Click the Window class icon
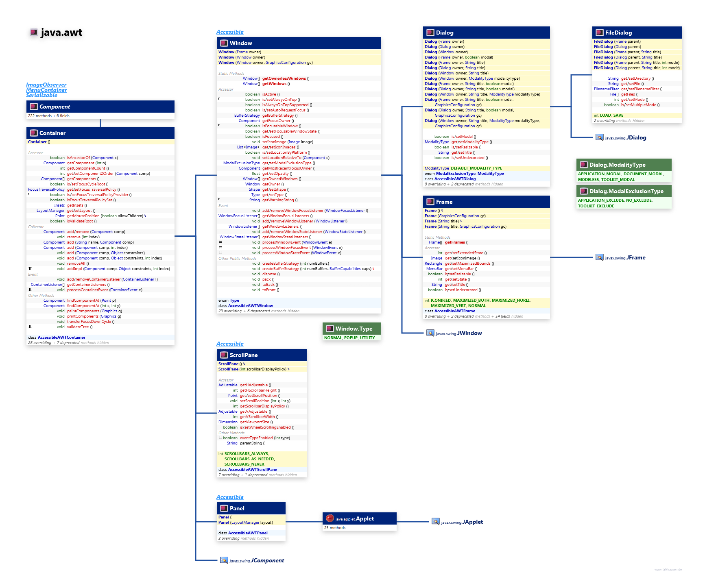 tap(224, 43)
